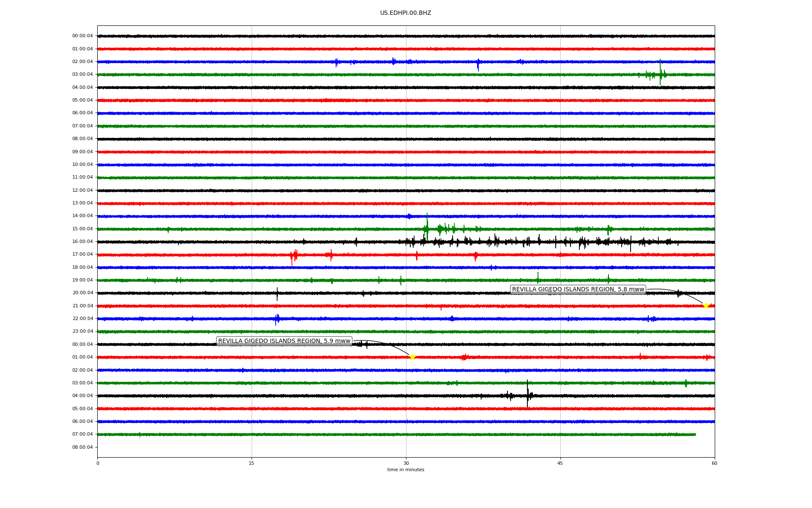The width and height of the screenshot is (812, 508).
Task: Click the 14:00:04 row time label
Action: [x=82, y=216]
